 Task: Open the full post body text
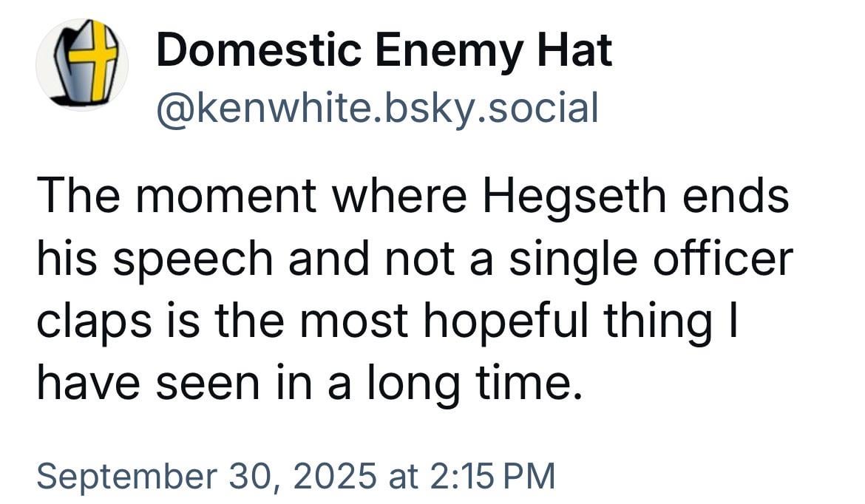(414, 290)
